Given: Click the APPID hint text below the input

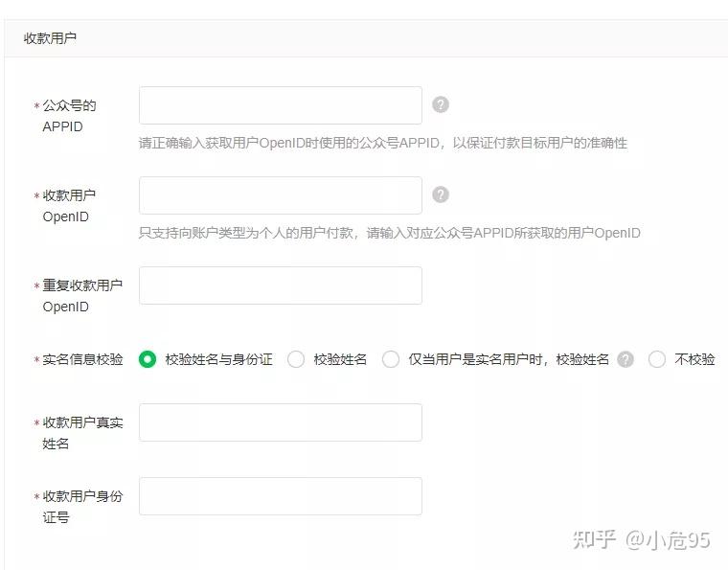Looking at the screenshot, I should point(383,143).
